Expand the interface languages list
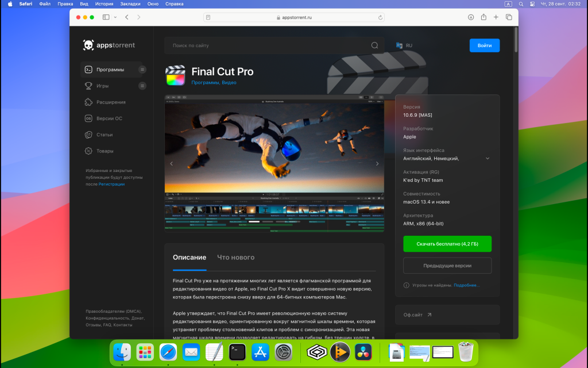The image size is (588, 368). coord(488,159)
